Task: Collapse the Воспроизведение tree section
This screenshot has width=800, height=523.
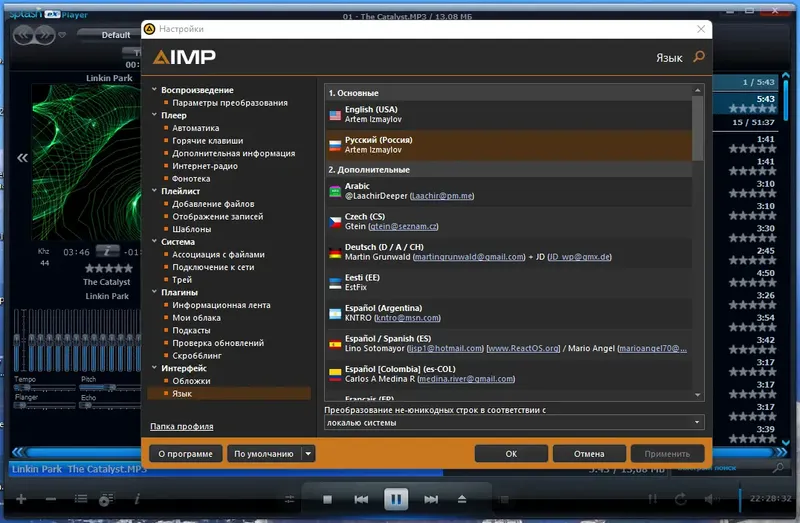Action: [154, 89]
